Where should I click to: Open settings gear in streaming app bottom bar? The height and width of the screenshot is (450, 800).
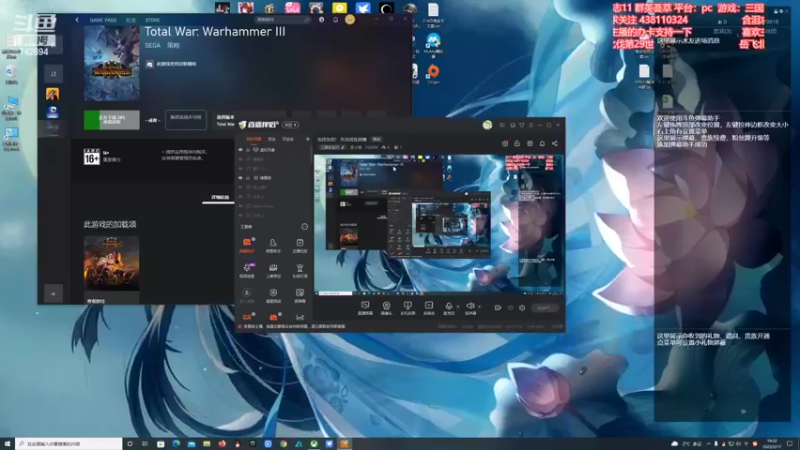pos(522,308)
